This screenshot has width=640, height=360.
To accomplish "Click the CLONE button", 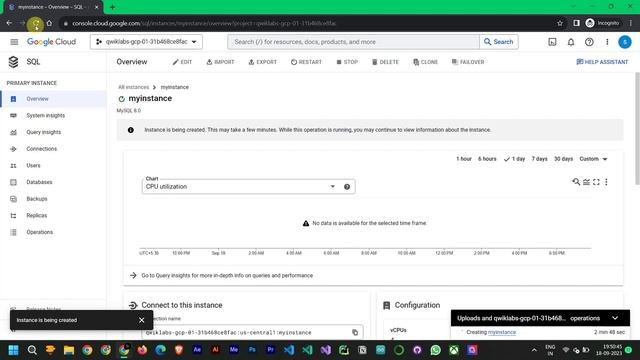I will (425, 62).
